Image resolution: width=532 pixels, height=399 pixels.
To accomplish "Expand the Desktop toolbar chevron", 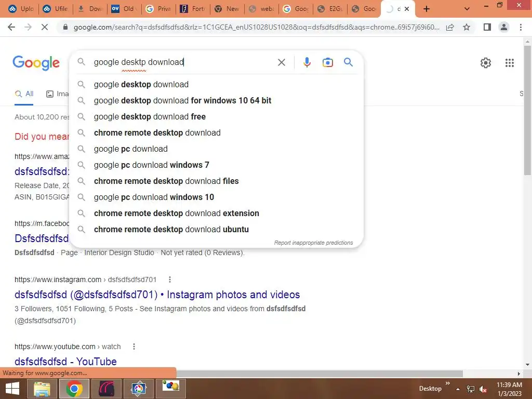I will pos(447,383).
